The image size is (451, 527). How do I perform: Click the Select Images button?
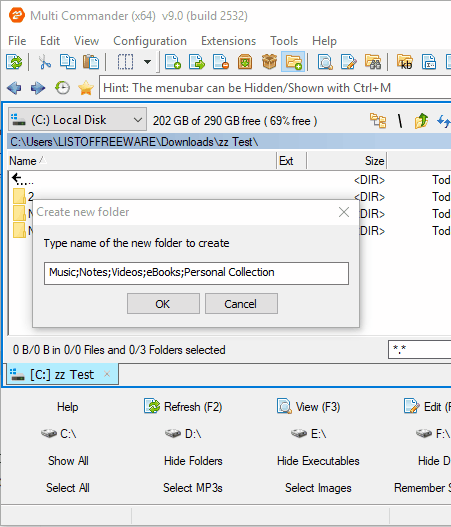click(318, 487)
